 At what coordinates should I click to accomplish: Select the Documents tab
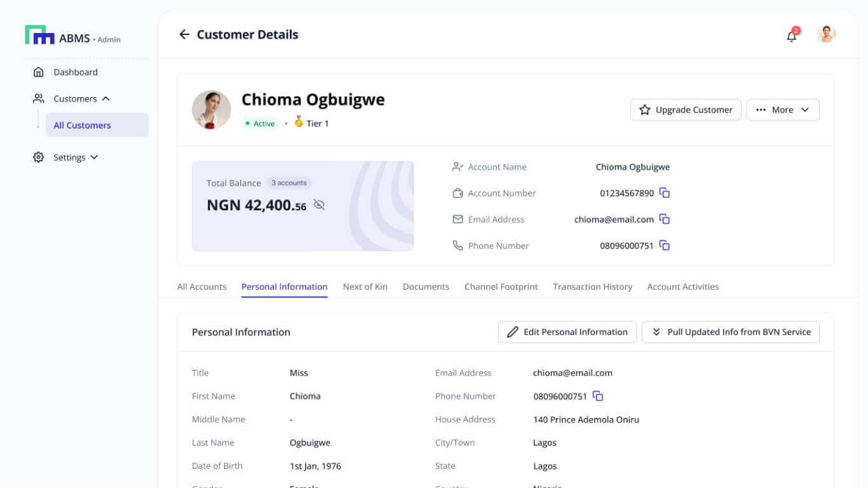tap(426, 287)
